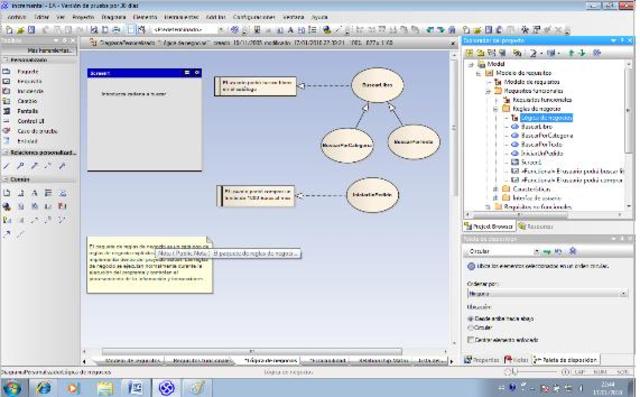Click green down arrow in project browser toolbar
Screen dimensions: 640x397
click(582, 53)
